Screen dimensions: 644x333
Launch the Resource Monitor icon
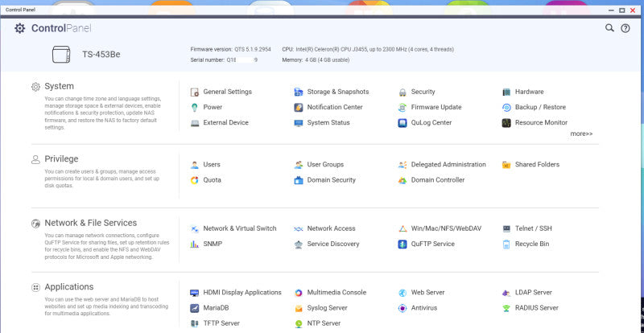(x=506, y=123)
